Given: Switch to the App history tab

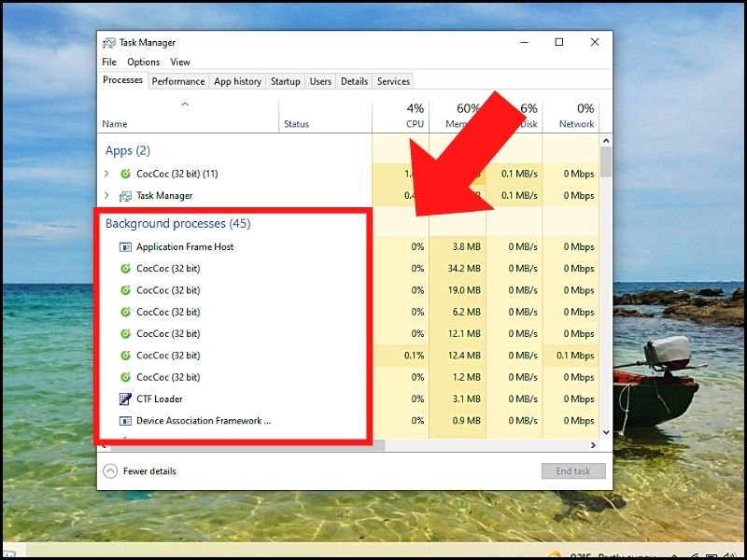Looking at the screenshot, I should [237, 81].
